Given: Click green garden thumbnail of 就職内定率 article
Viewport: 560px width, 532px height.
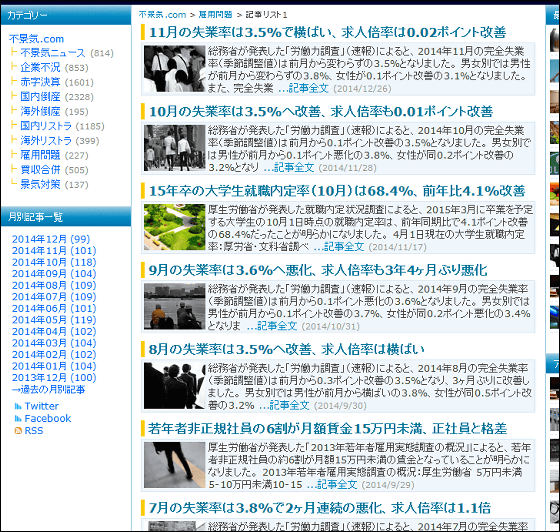Looking at the screenshot, I should click(x=175, y=227).
